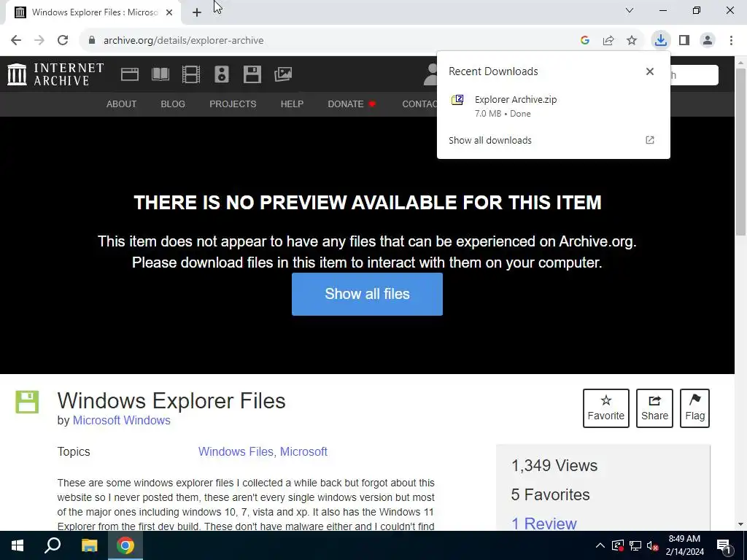Select the Windows Explorer Files tab

(93, 12)
